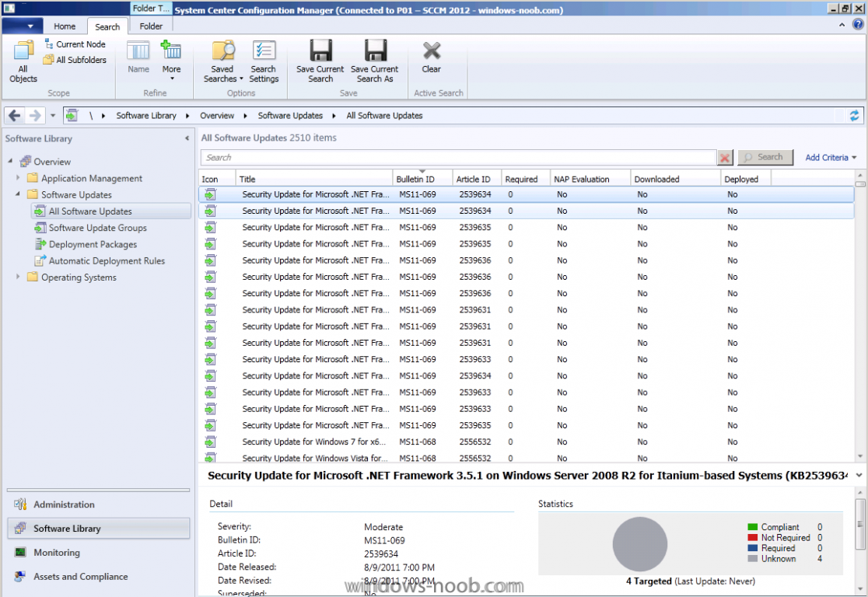Click update icon in first list row

coord(210,194)
